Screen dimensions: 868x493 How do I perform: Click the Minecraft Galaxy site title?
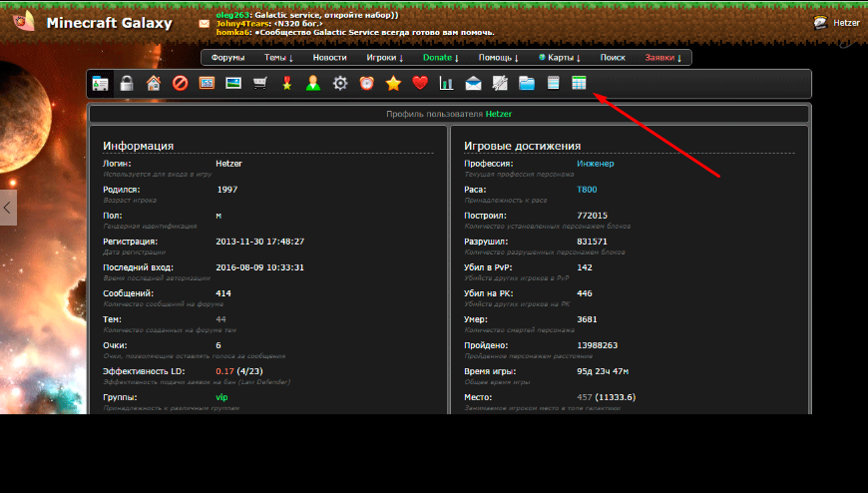coord(109,23)
